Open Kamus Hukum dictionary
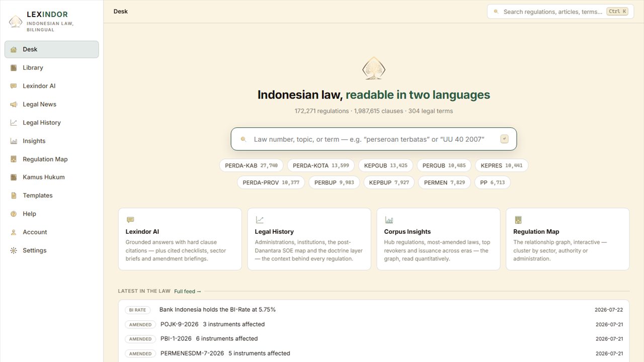 click(x=51, y=177)
